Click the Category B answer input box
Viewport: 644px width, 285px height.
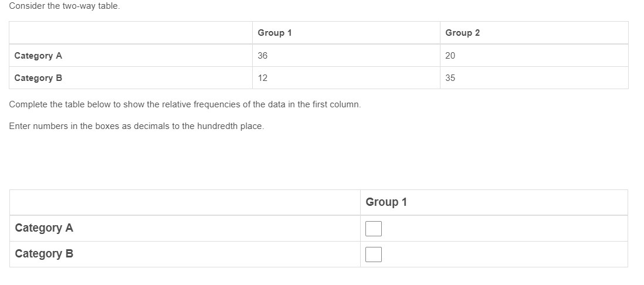[374, 254]
